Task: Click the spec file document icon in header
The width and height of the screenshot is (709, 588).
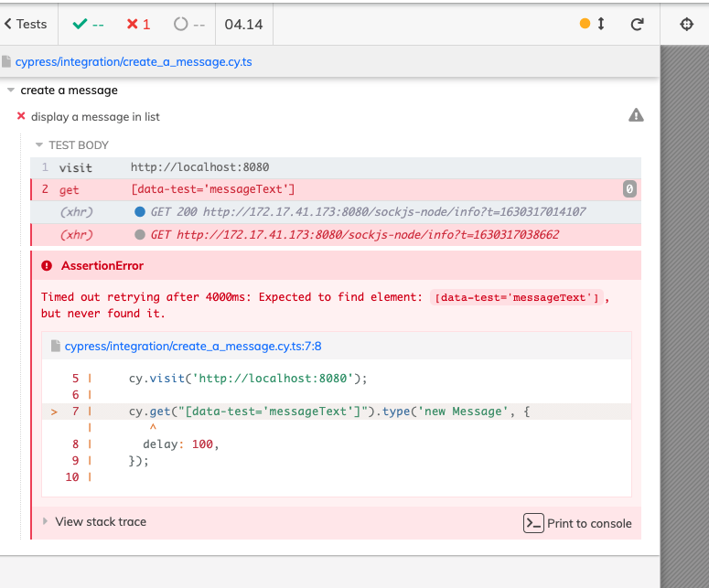Action: pyautogui.click(x=6, y=61)
